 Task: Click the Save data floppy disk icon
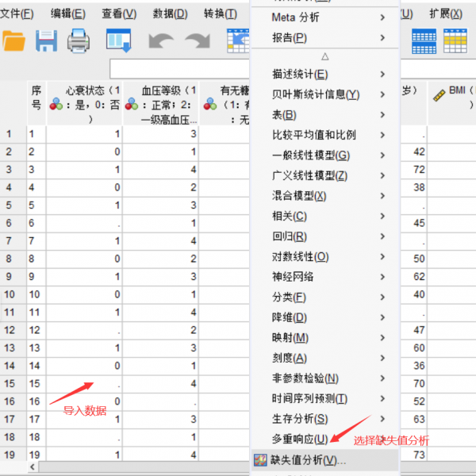pos(46,41)
